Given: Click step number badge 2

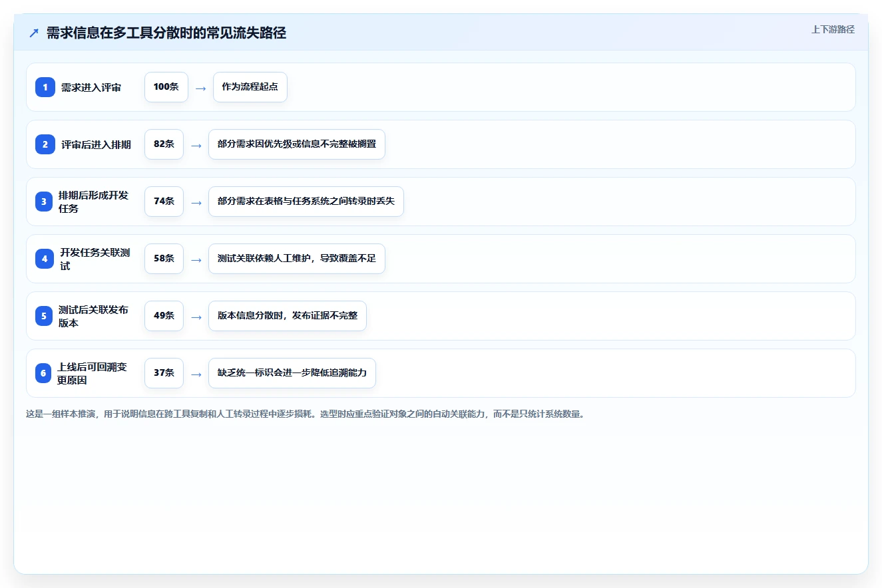Looking at the screenshot, I should coord(45,144).
